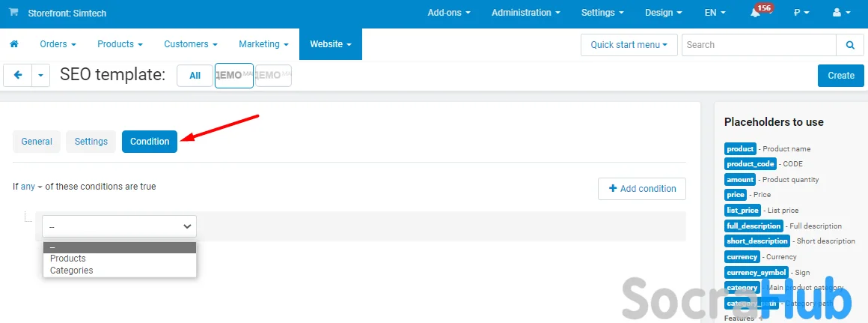This screenshot has width=868, height=323.
Task: Open the Add-ons menu
Action: coord(449,13)
